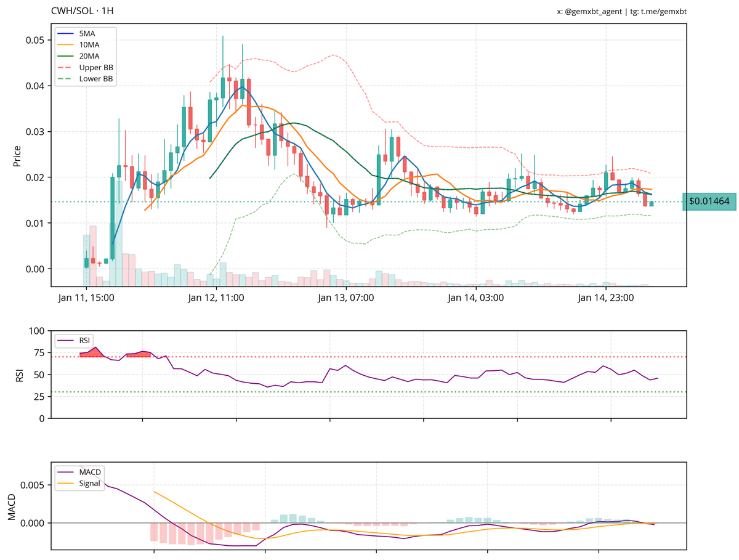The width and height of the screenshot is (739, 560).
Task: Click the 0.00 price axis tick
Action: click(x=36, y=269)
